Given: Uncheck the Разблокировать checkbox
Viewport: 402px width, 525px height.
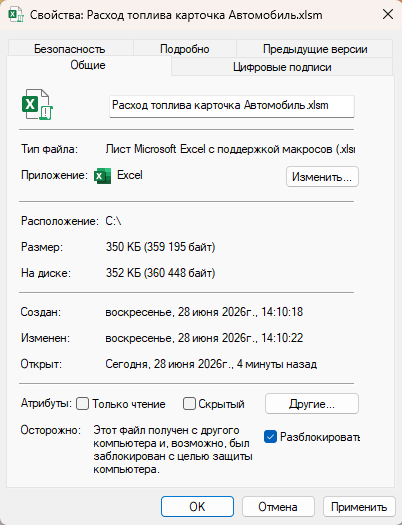Looking at the screenshot, I should [270, 437].
